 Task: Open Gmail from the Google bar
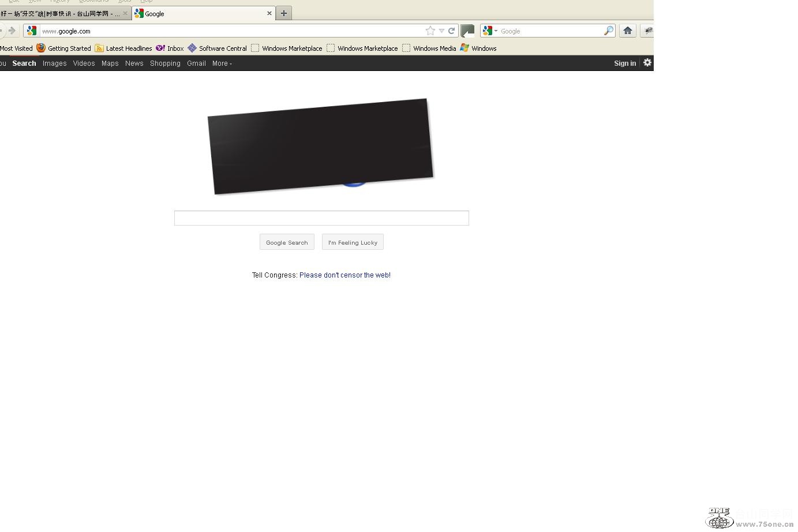(x=196, y=63)
